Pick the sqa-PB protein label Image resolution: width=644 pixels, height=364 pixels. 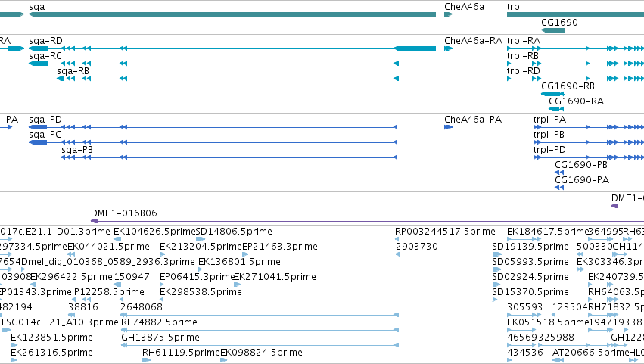click(77, 150)
